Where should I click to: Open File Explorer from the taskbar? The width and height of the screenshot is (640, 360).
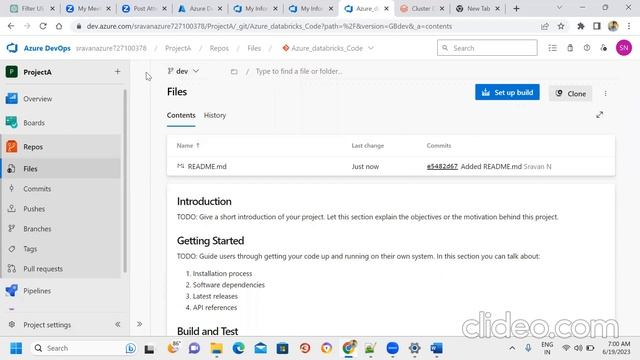[216, 348]
